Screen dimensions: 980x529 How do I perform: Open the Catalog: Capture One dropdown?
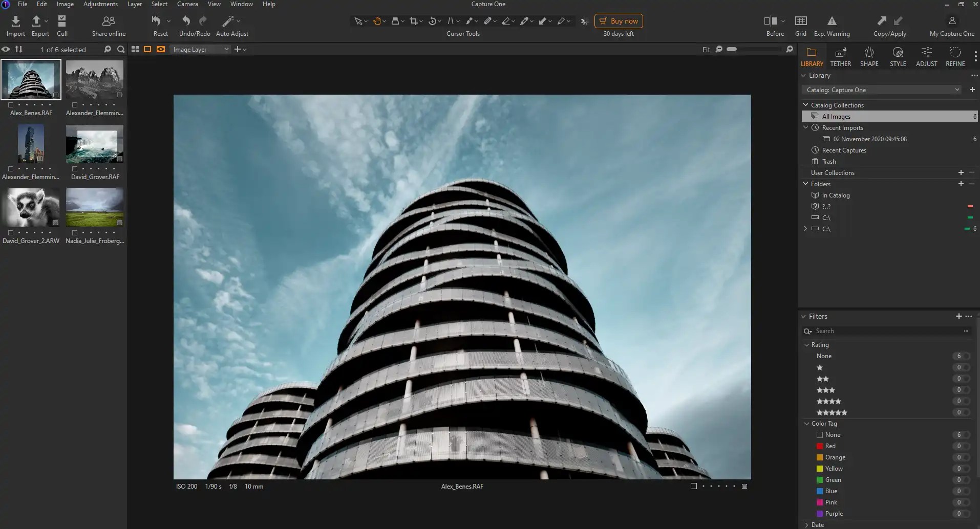[x=881, y=90]
